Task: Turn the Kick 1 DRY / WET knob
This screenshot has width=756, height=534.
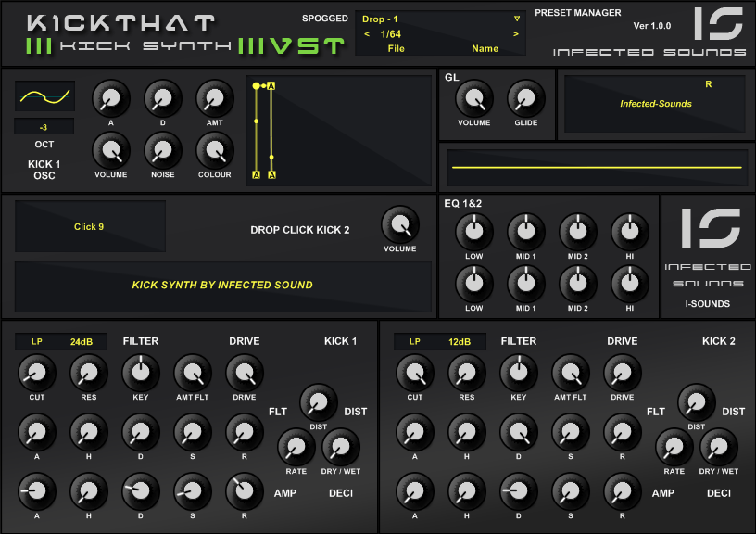Action: click(340, 447)
